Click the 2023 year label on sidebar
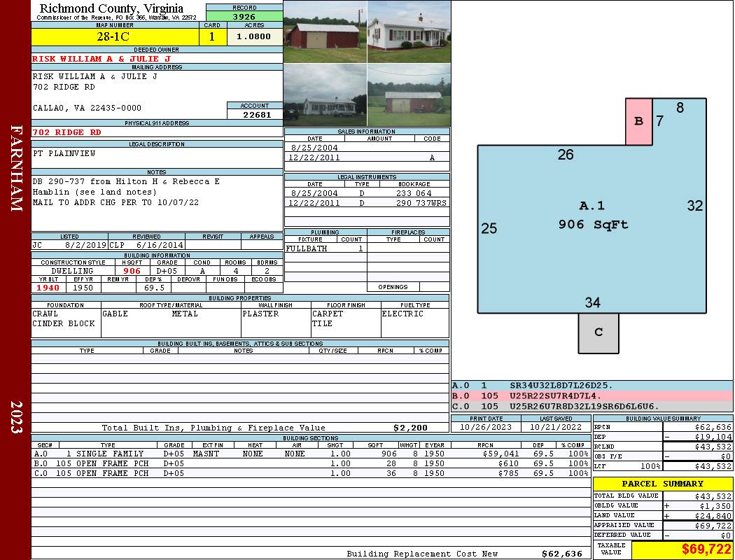 point(16,417)
